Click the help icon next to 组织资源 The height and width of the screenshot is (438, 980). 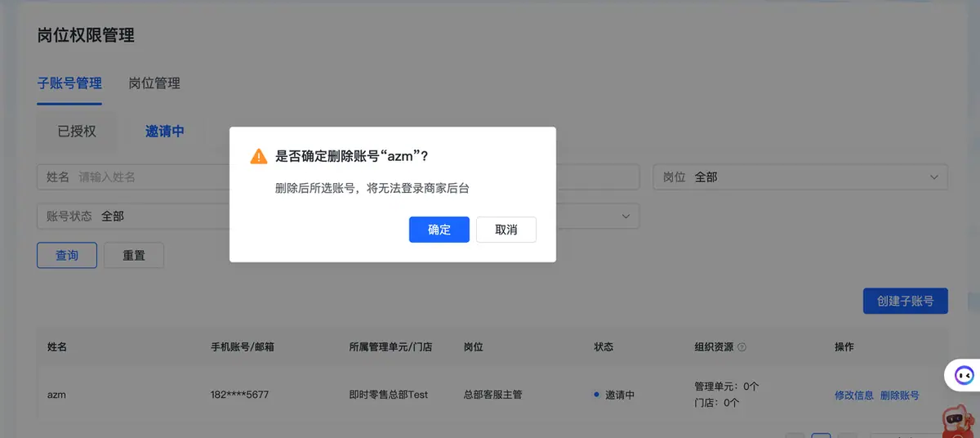coord(742,346)
